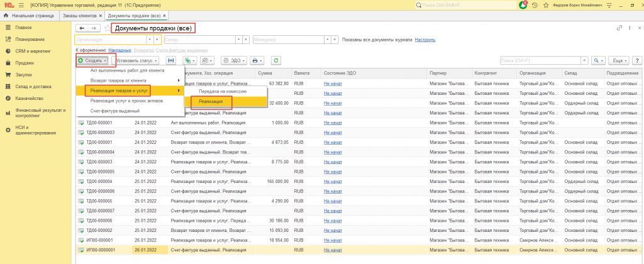Open Главное section in sidebar

(x=24, y=28)
